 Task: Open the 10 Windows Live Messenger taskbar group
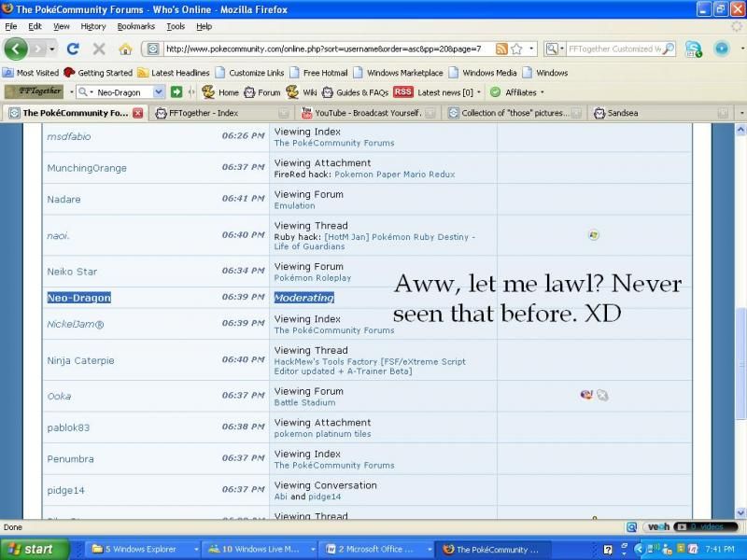[261, 549]
